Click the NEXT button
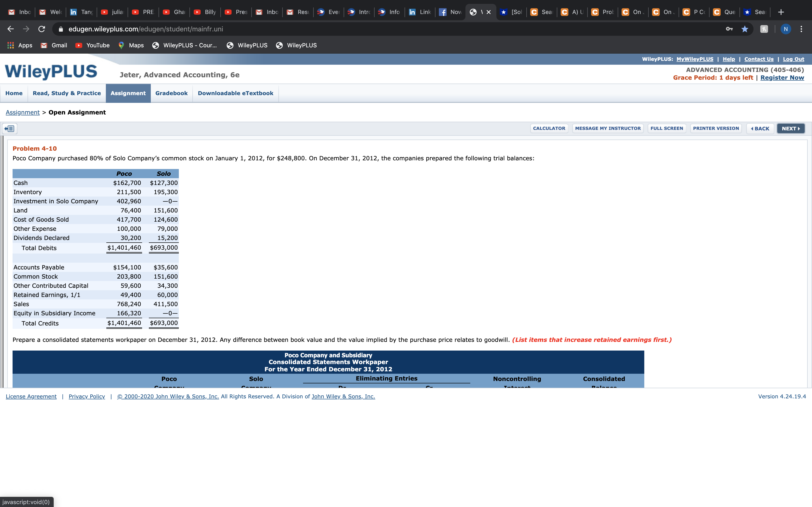Image resolution: width=812 pixels, height=507 pixels. (790, 128)
